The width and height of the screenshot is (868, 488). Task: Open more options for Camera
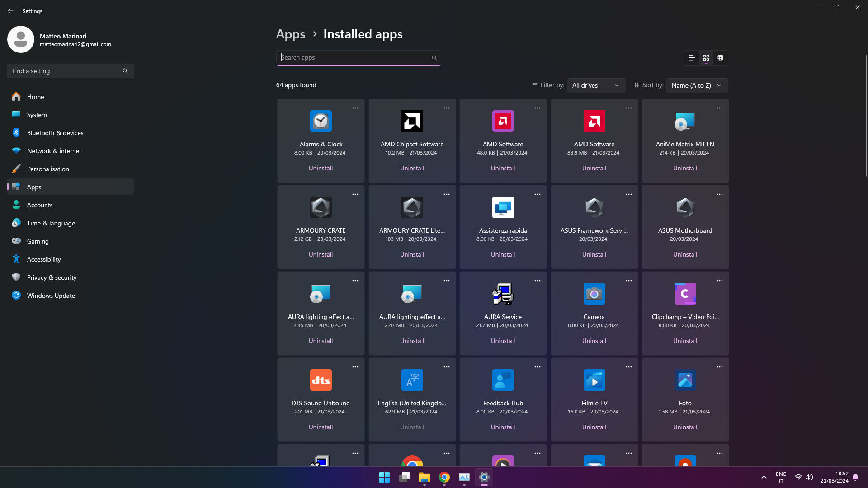[x=629, y=281]
